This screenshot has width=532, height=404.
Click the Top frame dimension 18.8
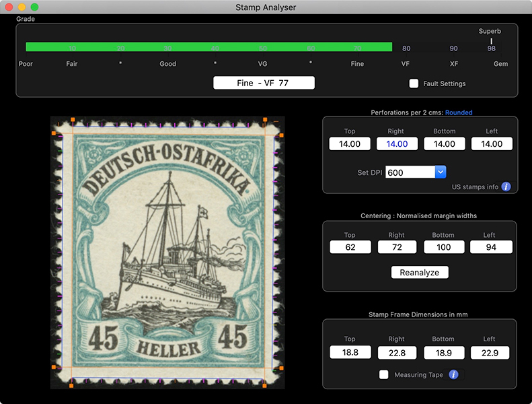click(350, 352)
